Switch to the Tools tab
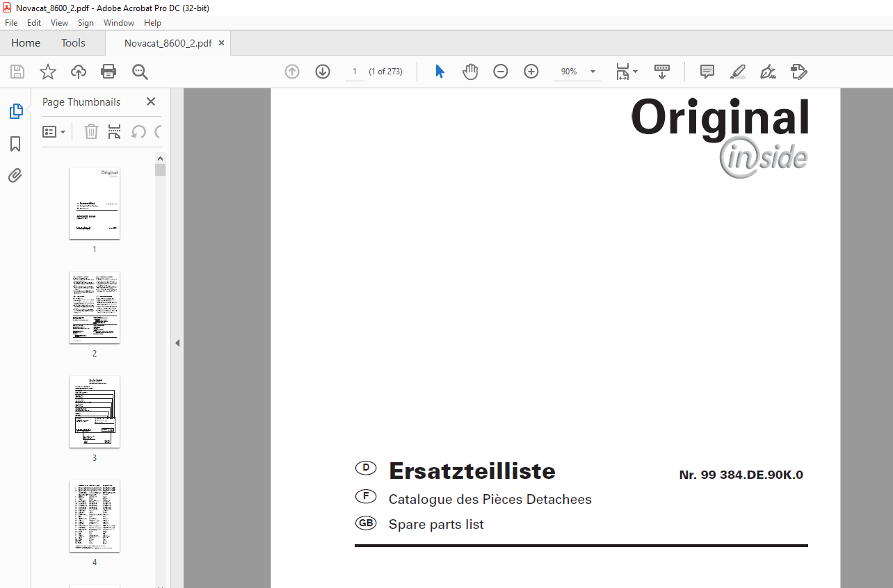 click(x=73, y=43)
